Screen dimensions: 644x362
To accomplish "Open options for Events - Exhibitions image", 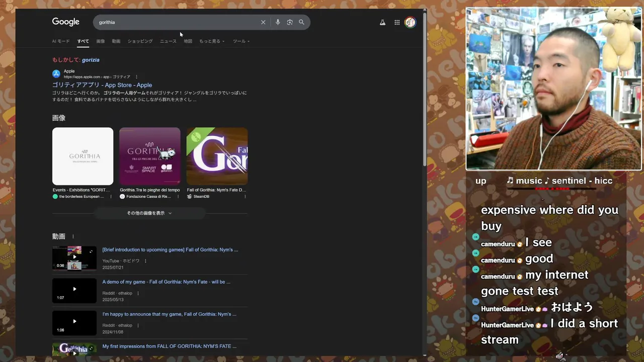I will pos(111,197).
